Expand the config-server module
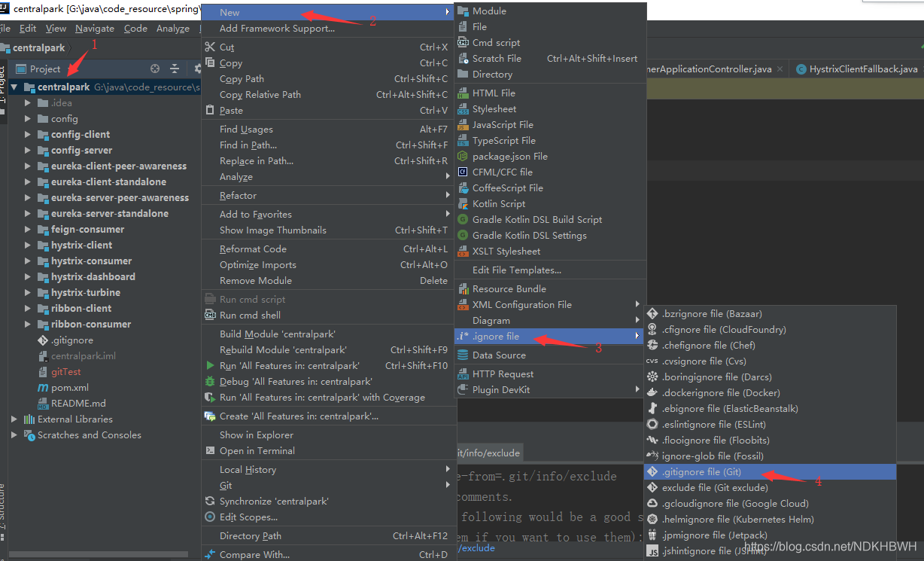This screenshot has height=561, width=924. tap(27, 150)
